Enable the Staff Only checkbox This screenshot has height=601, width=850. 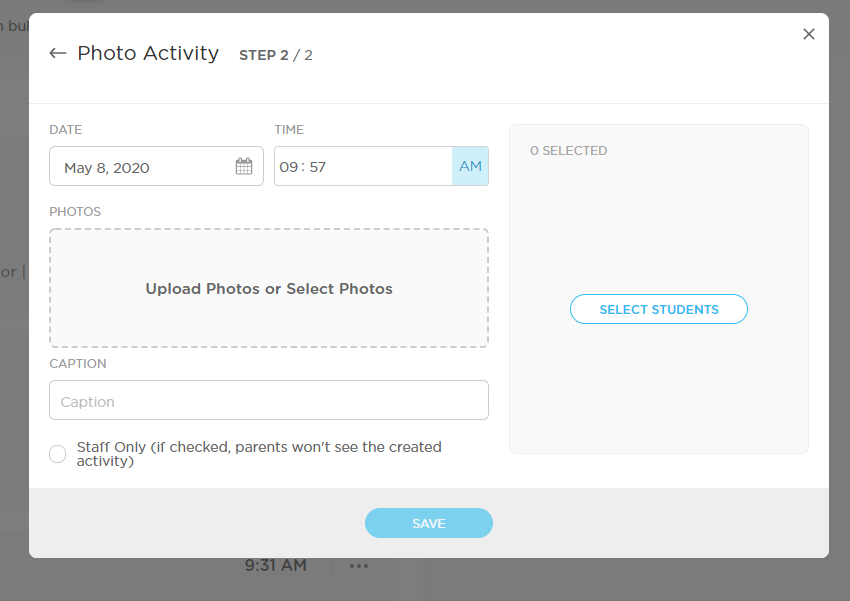(57, 454)
